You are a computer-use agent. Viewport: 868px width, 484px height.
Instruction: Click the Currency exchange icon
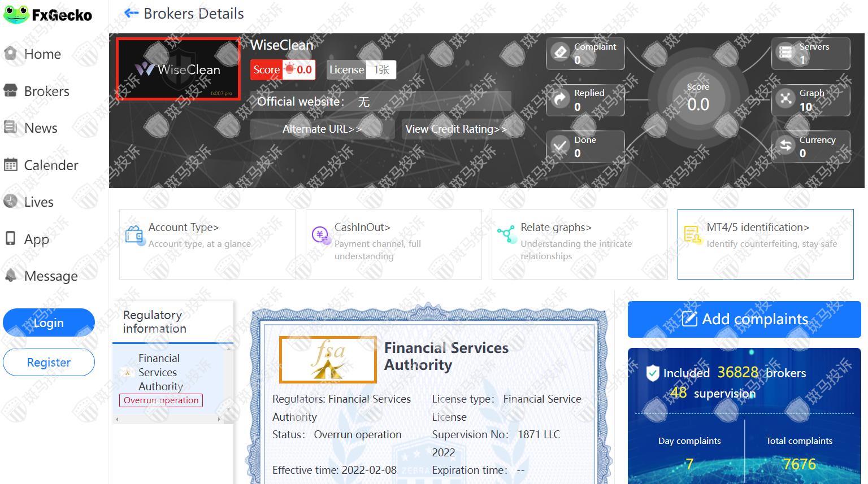[x=785, y=146]
